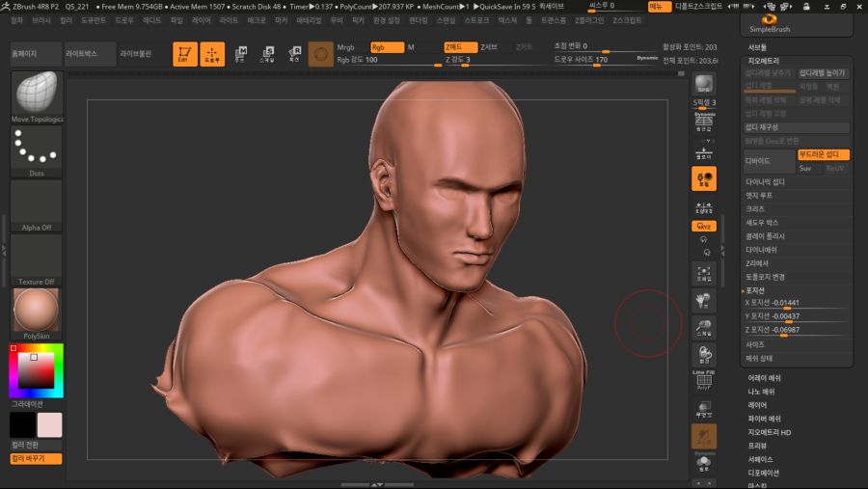Toggle the Local transform button
868x489 pixels.
coord(704,178)
